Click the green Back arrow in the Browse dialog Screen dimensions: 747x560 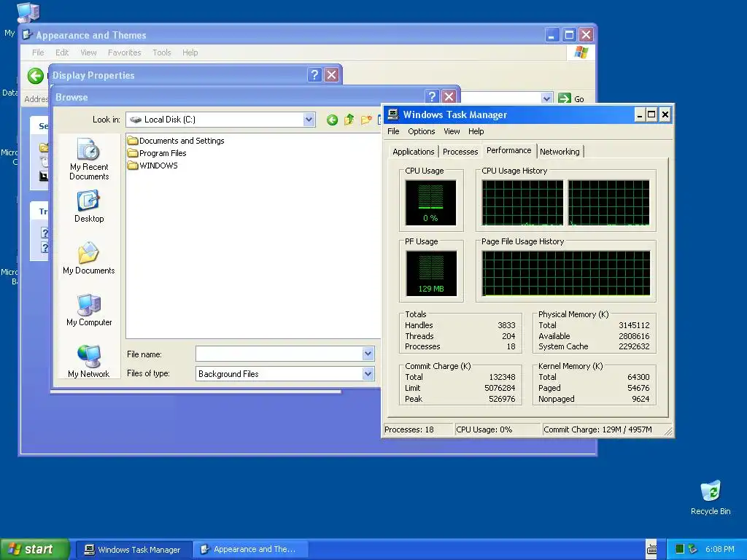click(x=332, y=120)
